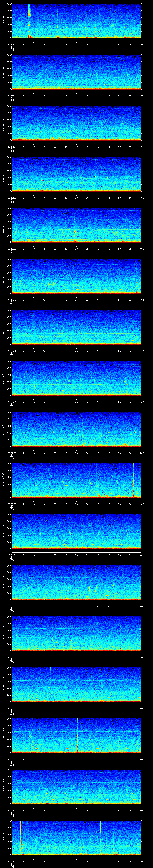The image size is (153, 868).
Task: Click the 20:29:00 start time label
Action: coord(12,810)
